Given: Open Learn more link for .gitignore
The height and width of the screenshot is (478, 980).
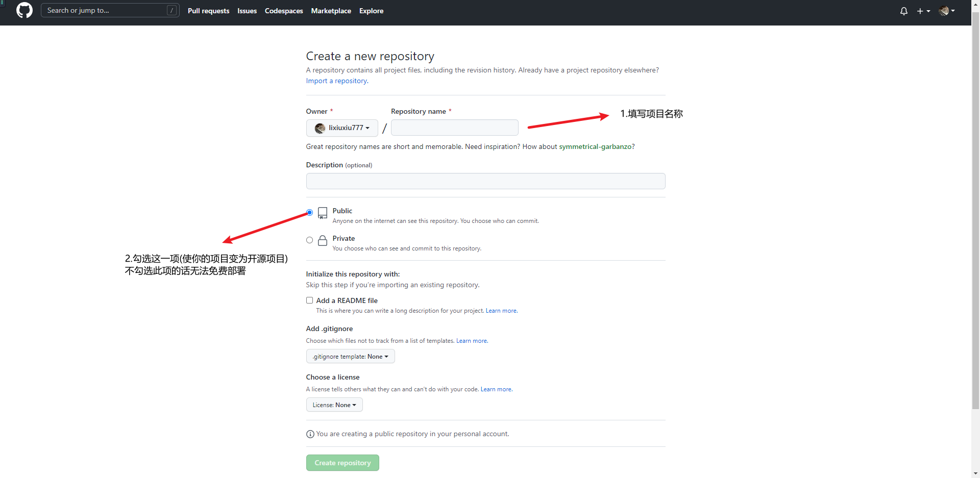Looking at the screenshot, I should point(472,341).
